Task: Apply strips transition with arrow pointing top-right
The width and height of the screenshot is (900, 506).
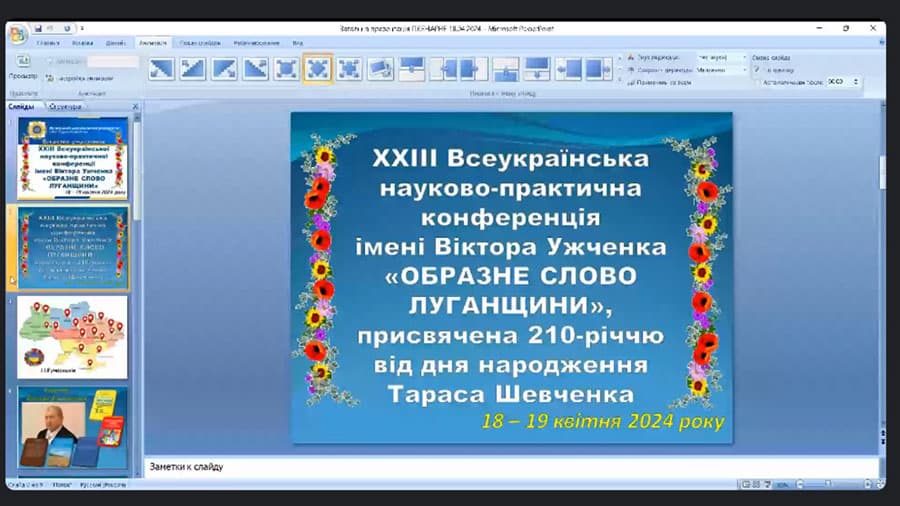Action: [255, 69]
